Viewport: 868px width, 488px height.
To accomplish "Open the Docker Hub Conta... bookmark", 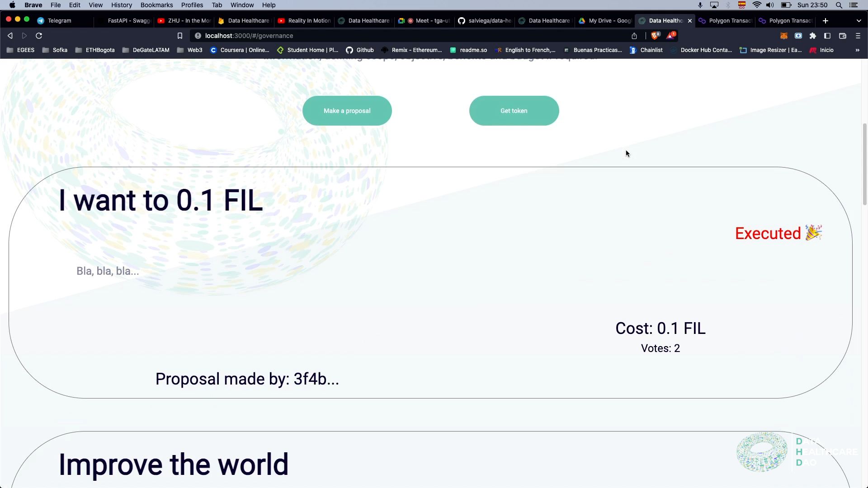I will (701, 50).
